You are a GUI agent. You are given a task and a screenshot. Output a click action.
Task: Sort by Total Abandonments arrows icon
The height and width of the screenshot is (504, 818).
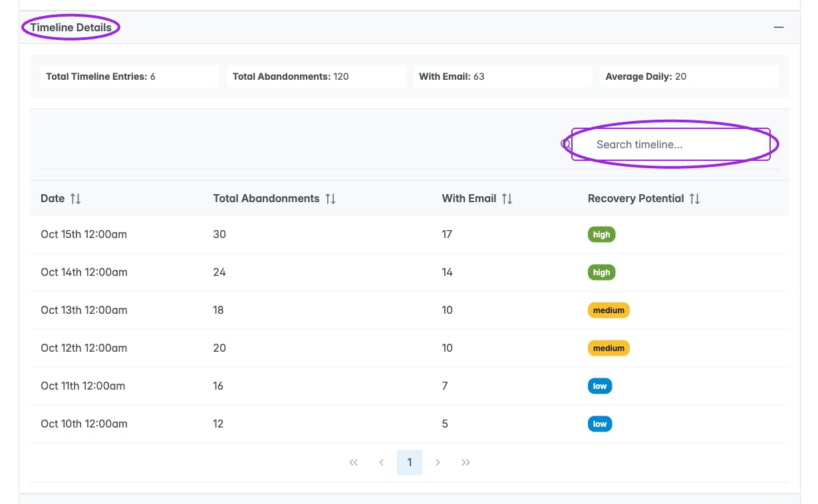coord(331,198)
